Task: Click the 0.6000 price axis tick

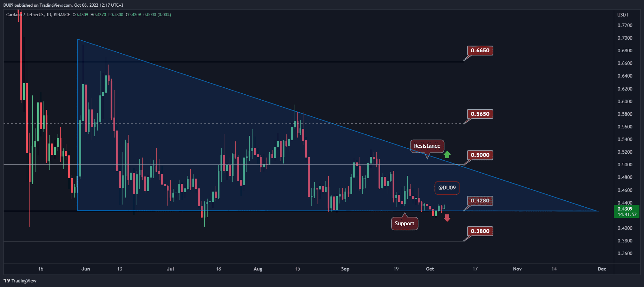Action: (x=625, y=102)
